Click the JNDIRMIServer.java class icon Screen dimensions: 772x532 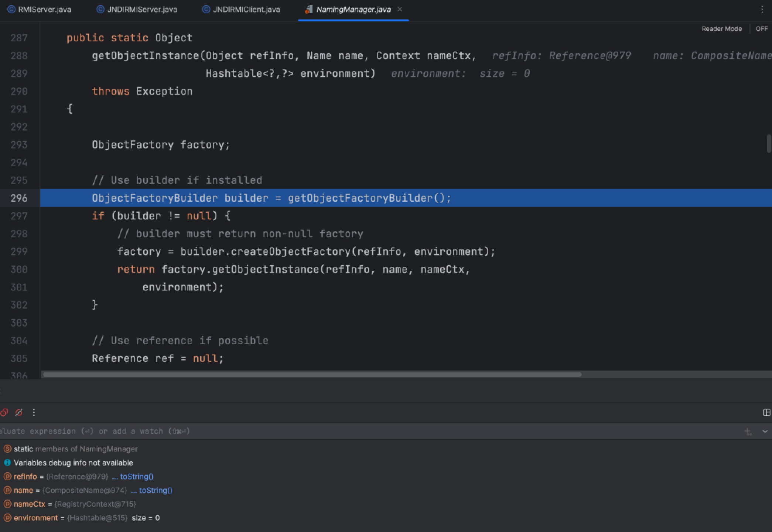pos(100,10)
